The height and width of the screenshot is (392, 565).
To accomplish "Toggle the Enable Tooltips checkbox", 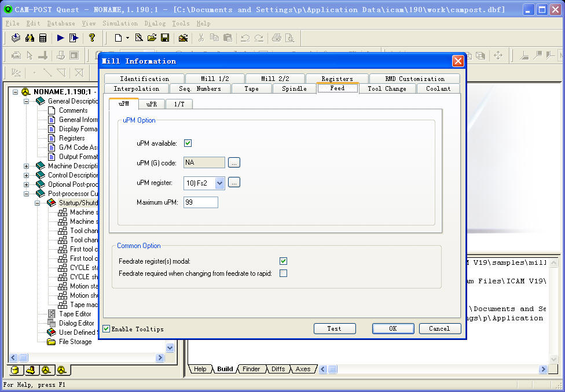I will point(107,328).
